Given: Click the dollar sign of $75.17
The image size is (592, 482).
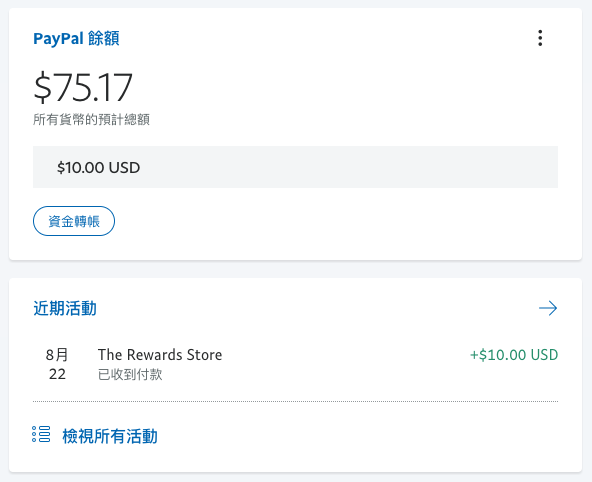Looking at the screenshot, I should point(42,87).
